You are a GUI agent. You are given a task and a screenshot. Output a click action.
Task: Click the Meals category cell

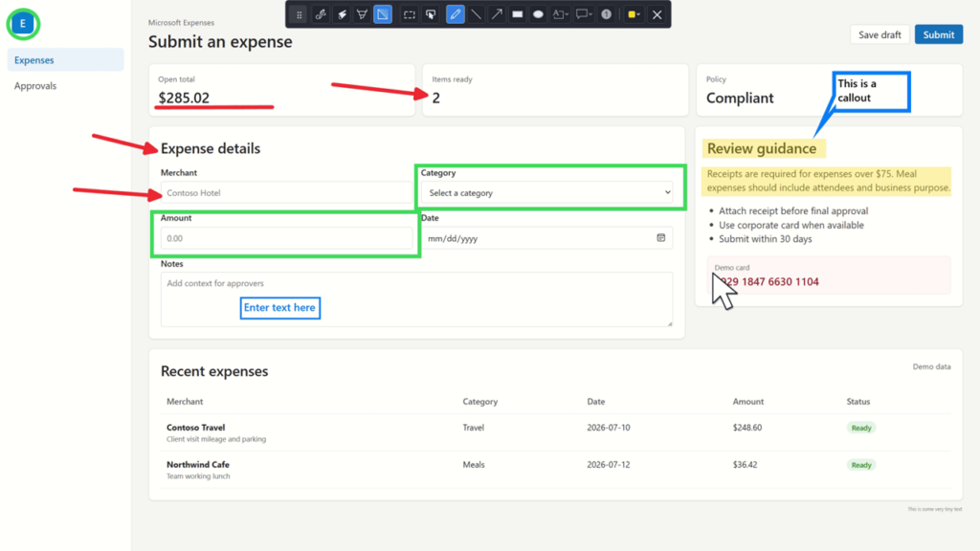click(x=473, y=464)
